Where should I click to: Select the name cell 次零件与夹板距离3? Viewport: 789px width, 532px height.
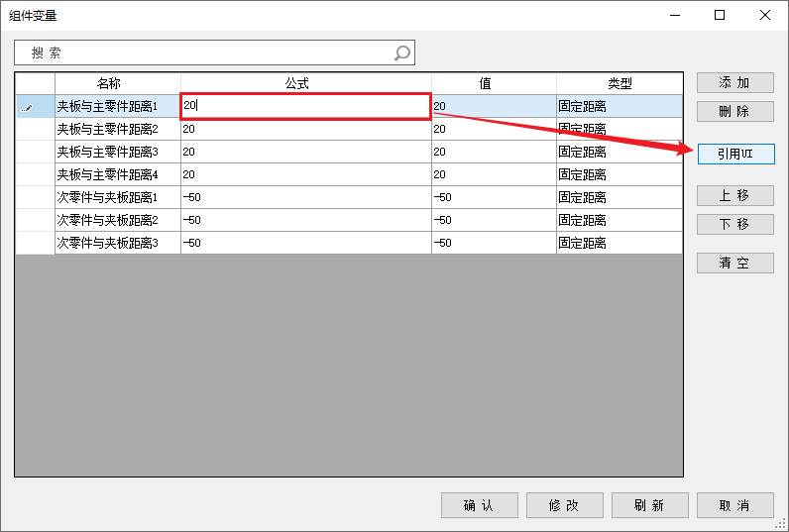pos(118,243)
